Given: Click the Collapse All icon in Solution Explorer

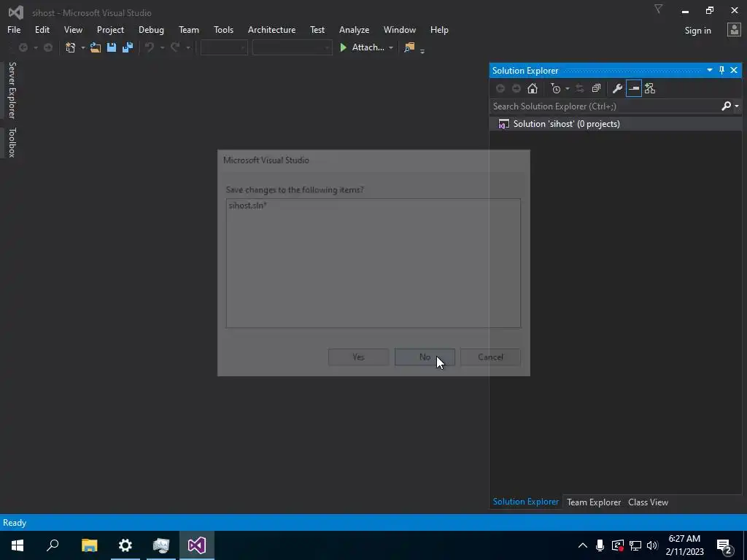Looking at the screenshot, I should tap(596, 88).
